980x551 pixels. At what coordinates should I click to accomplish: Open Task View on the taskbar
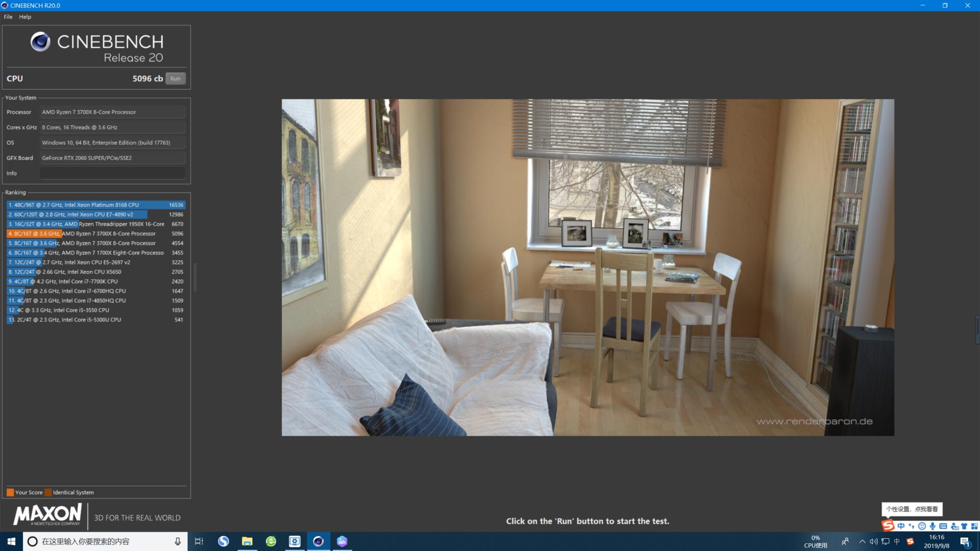(199, 541)
